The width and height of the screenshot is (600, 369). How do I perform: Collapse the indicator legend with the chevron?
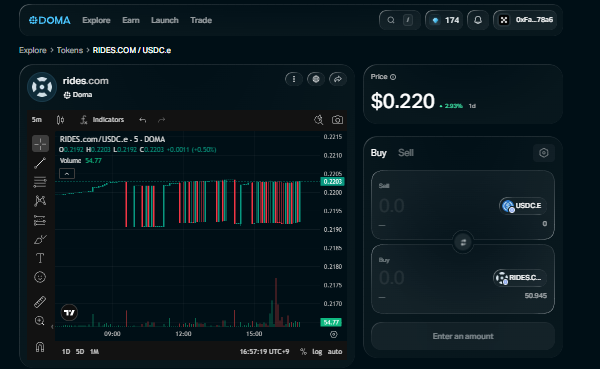coord(67,174)
